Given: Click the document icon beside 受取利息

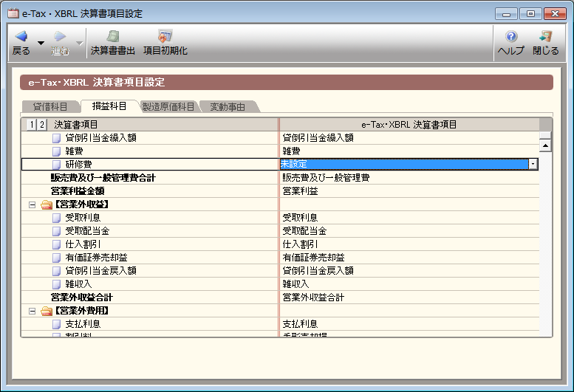Looking at the screenshot, I should tap(57, 217).
